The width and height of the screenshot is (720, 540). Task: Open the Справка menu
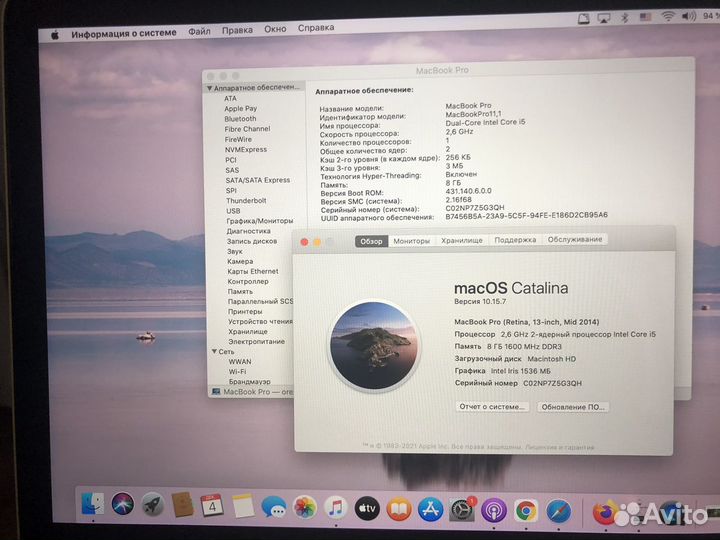(316, 28)
